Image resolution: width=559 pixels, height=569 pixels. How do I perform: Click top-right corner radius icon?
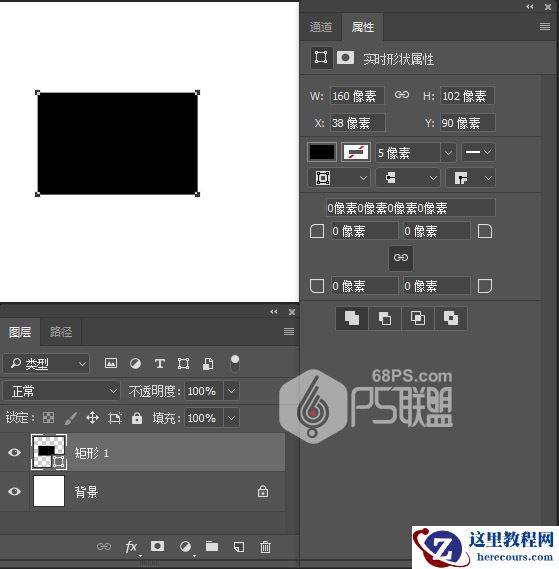point(485,231)
